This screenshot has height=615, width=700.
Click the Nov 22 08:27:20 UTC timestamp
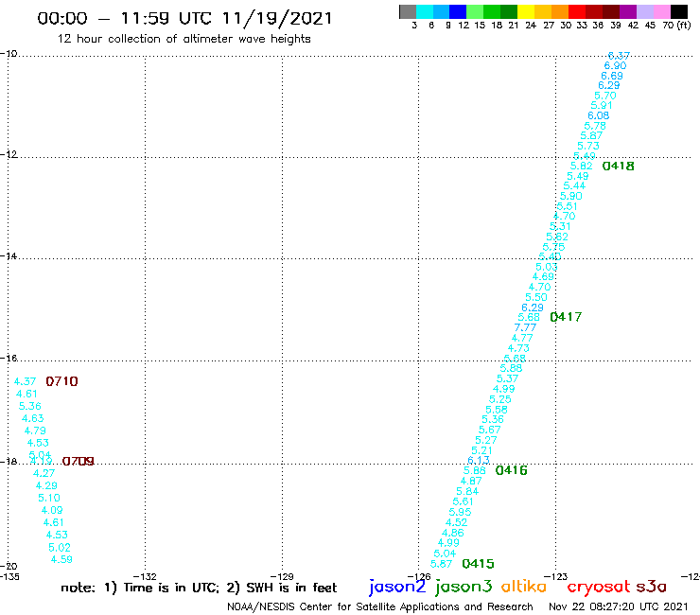pyautogui.click(x=619, y=606)
